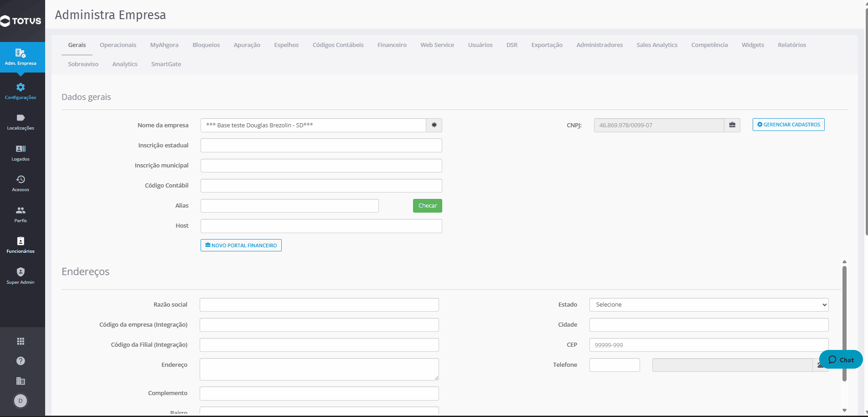Click the briefcase icon beside the CNPJ field
868x417 pixels.
click(x=732, y=125)
